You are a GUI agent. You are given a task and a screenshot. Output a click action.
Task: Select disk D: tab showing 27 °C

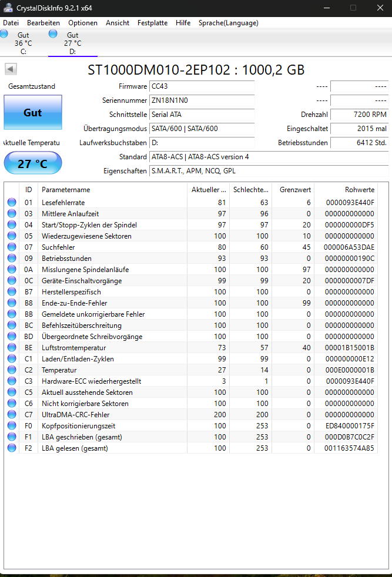(73, 43)
